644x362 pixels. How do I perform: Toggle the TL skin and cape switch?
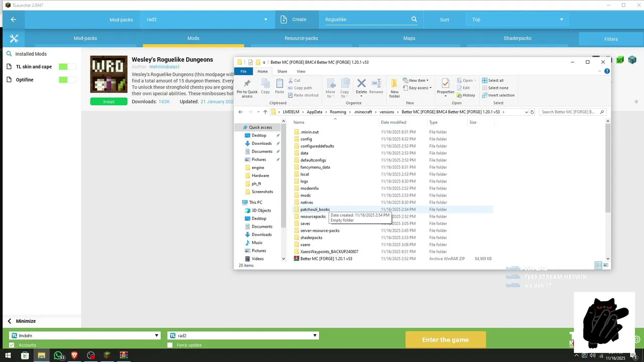click(x=67, y=66)
